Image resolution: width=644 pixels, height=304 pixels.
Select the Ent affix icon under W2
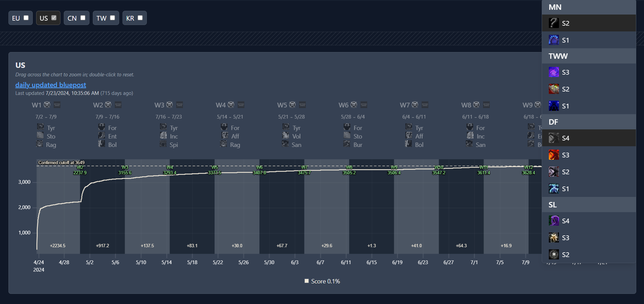[102, 135]
